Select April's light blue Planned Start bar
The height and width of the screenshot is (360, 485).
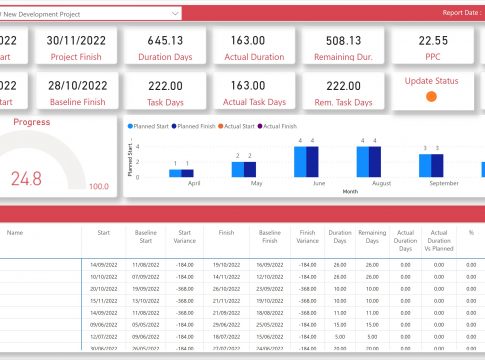175,173
